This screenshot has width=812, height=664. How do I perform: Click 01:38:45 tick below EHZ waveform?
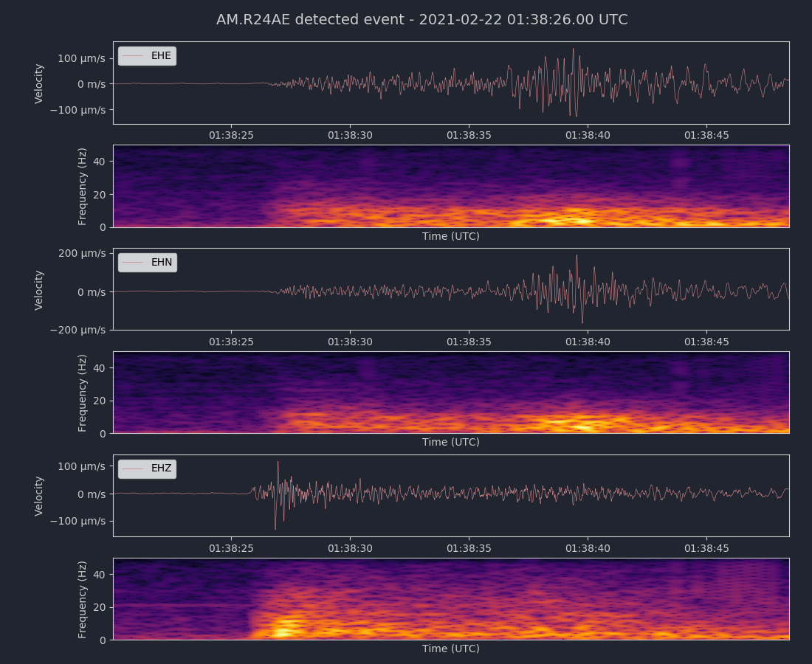(706, 549)
